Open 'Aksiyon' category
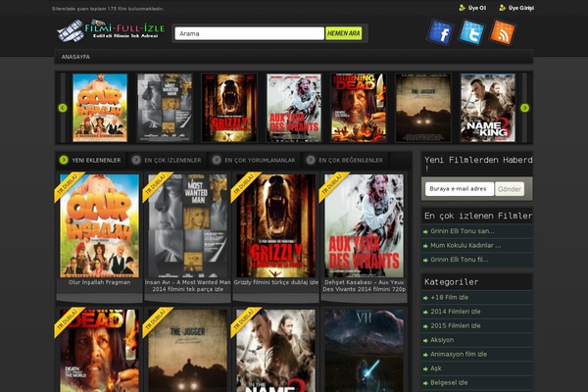 442,340
